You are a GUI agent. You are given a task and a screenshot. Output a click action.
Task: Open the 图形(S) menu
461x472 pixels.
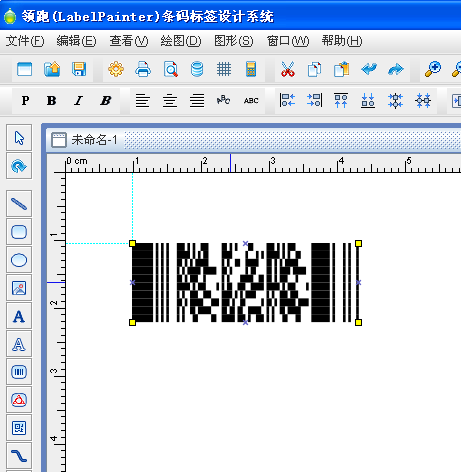click(x=233, y=41)
